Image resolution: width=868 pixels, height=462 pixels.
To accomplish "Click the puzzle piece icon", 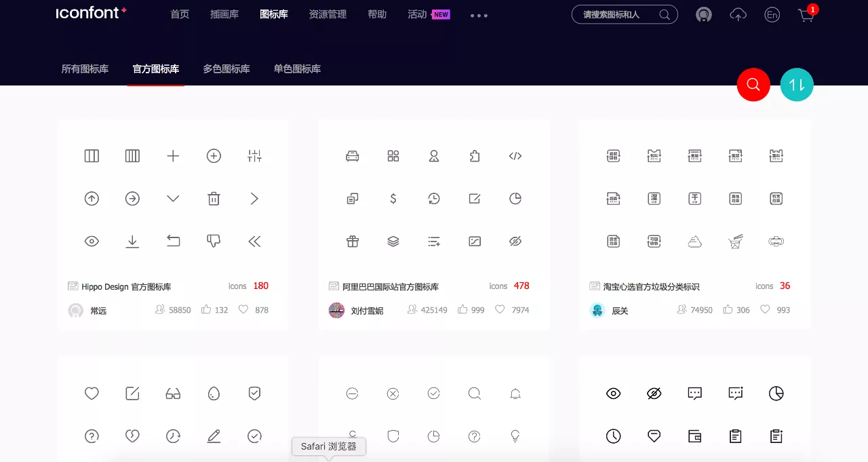I will (475, 156).
